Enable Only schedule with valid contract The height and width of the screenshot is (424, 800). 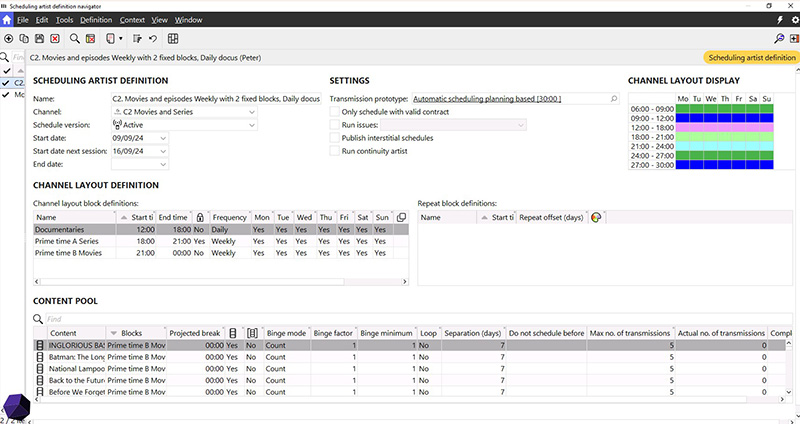point(335,112)
